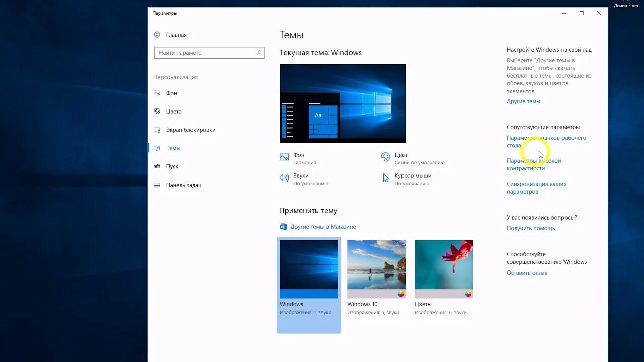This screenshot has height=362, width=644.
Task: Click the background image icon under preview
Action: pyautogui.click(x=284, y=157)
